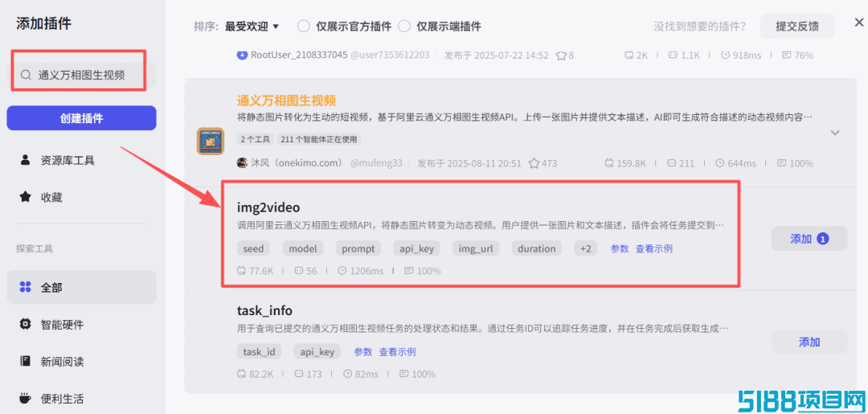
Task: Click the task_info tool name
Action: pos(264,310)
